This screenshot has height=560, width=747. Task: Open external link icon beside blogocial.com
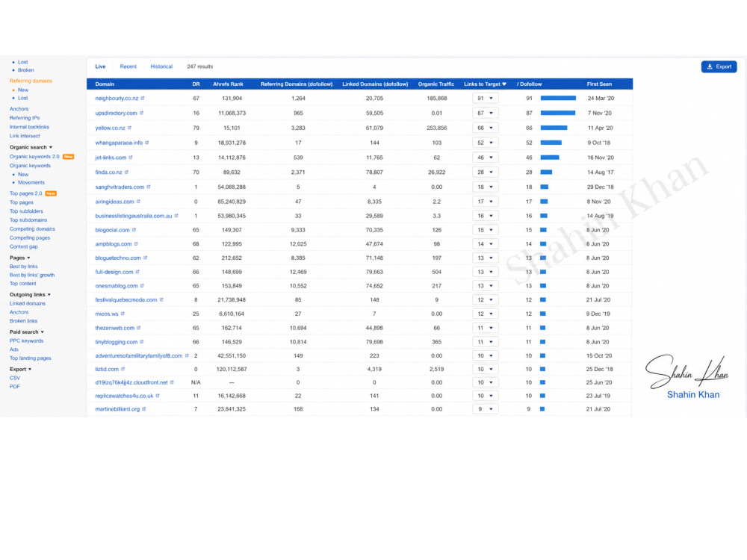[134, 229]
